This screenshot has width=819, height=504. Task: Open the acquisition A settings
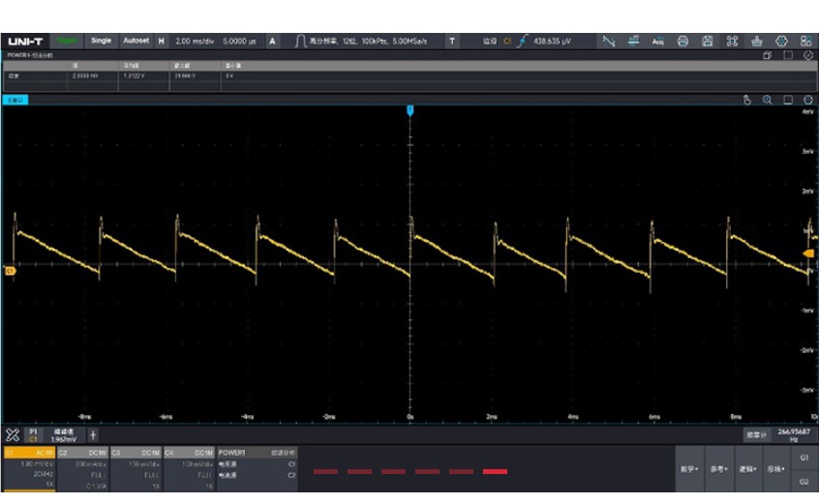272,41
